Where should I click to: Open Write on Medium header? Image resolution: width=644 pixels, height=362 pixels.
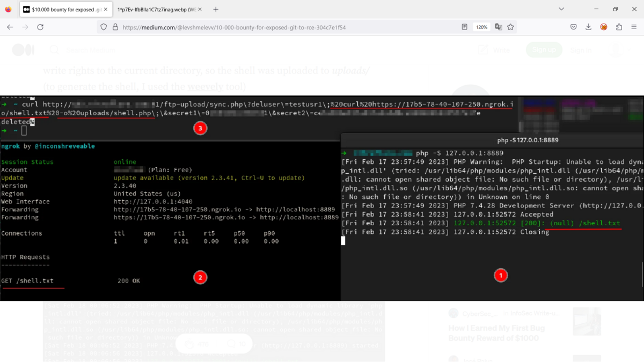coord(494,50)
